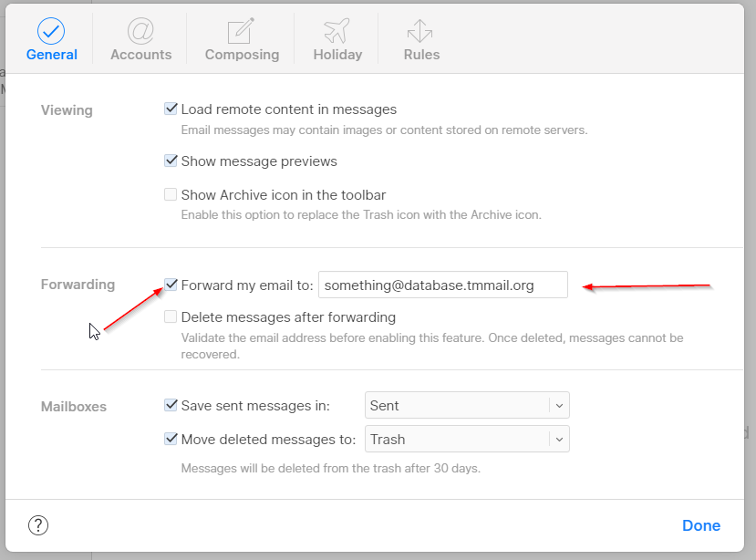Toggle Save sent messages in checkbox

171,405
